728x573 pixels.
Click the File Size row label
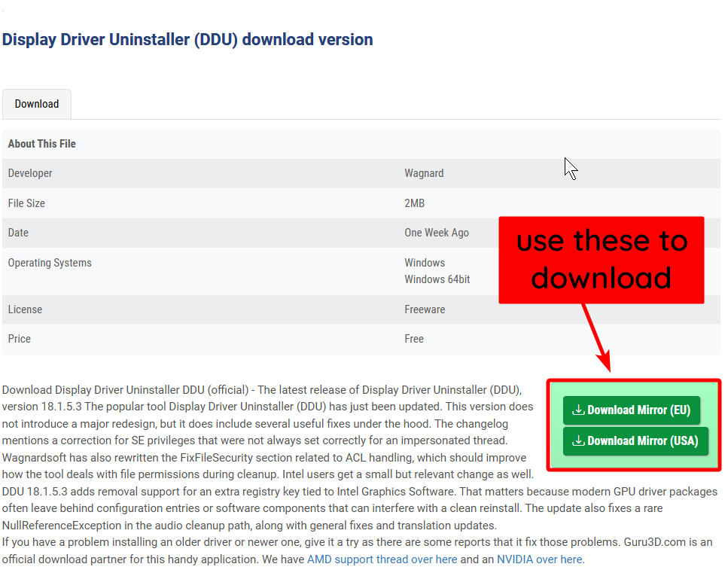[26, 203]
